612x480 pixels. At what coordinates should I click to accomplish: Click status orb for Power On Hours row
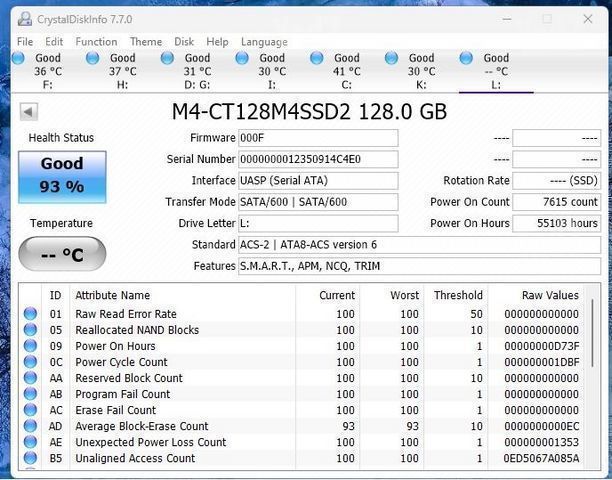pyautogui.click(x=30, y=345)
